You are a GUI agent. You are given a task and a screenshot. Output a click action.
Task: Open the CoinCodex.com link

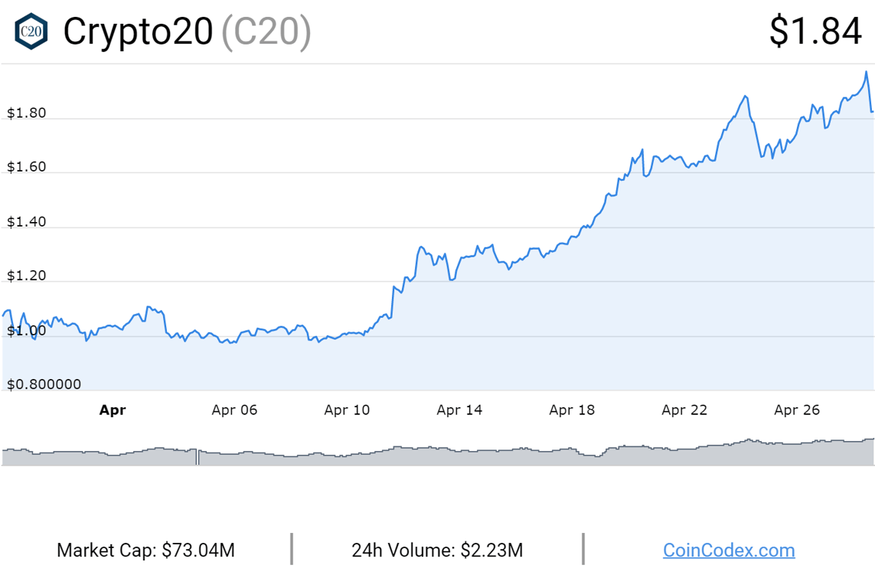pyautogui.click(x=728, y=550)
